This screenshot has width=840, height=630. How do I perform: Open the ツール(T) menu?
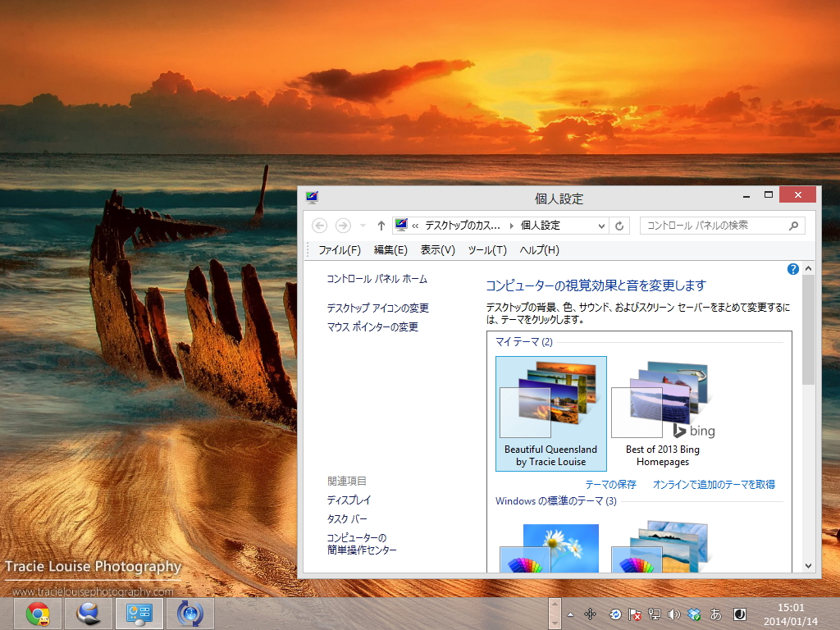pos(486,249)
